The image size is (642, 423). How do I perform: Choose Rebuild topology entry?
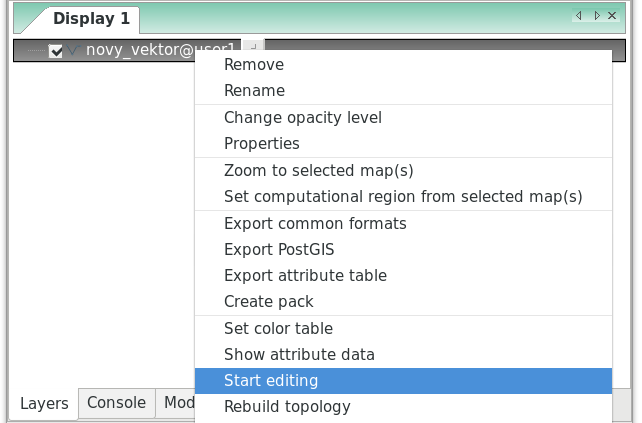(x=403, y=407)
